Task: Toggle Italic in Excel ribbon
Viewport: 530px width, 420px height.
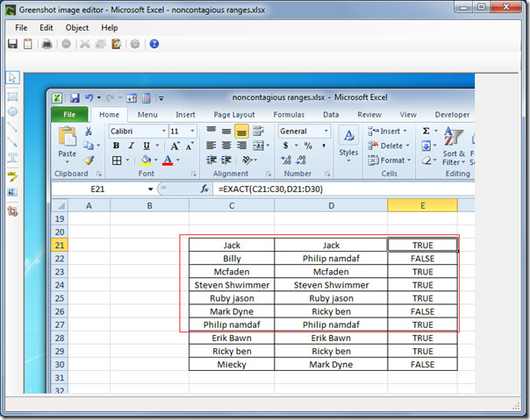Action: [x=131, y=146]
